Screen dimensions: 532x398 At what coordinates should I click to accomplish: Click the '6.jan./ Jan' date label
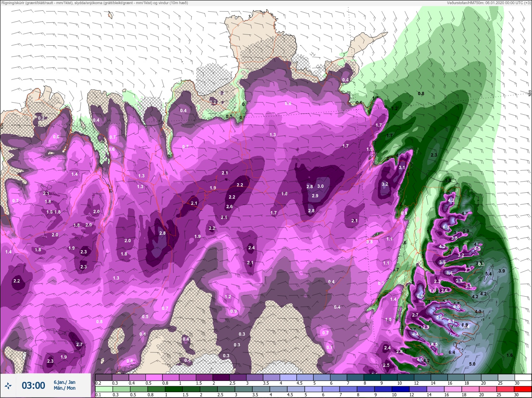pos(64,382)
